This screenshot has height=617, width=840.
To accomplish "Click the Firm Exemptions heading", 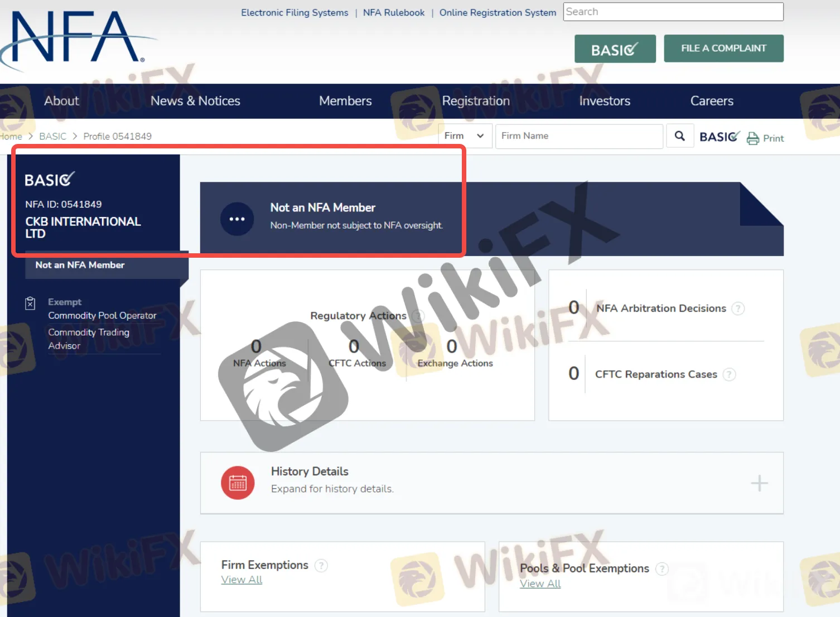I will pyautogui.click(x=265, y=565).
